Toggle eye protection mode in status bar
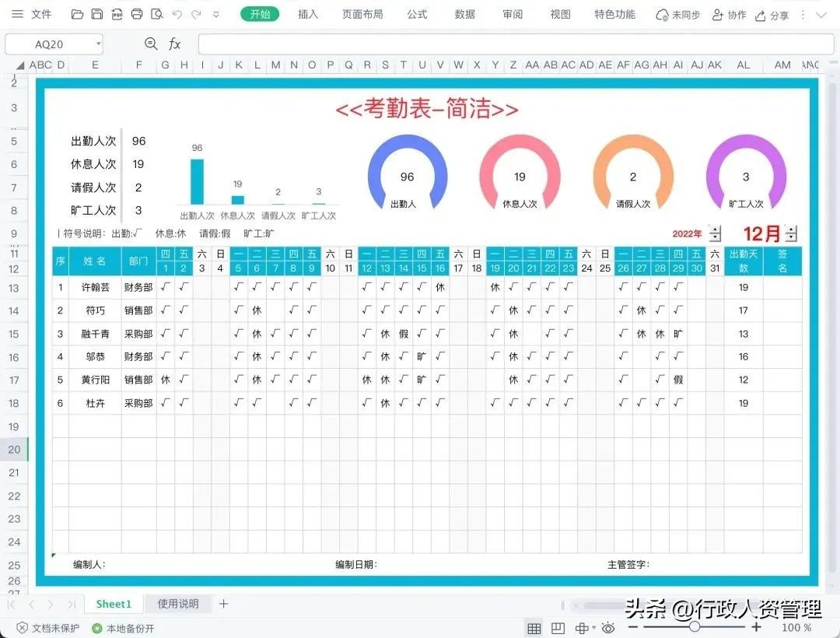 tap(608, 628)
